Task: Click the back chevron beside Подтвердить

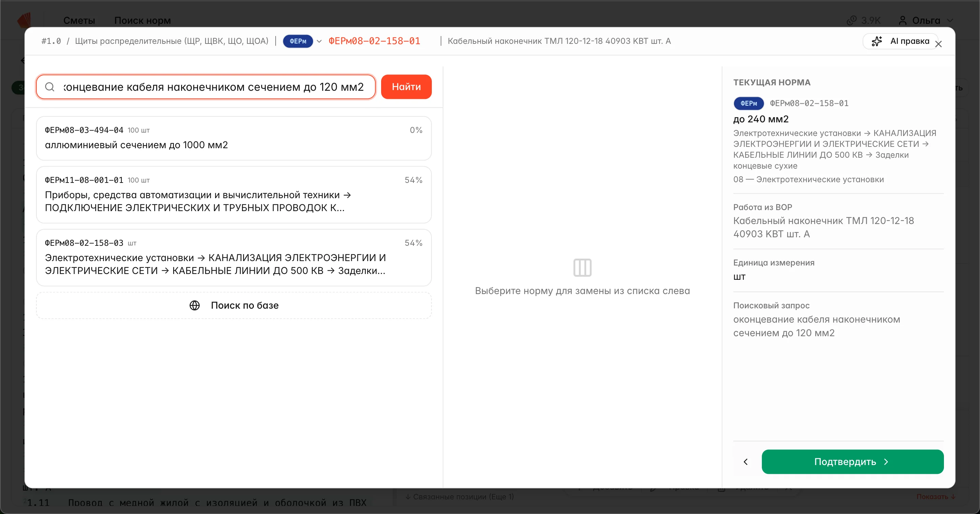Action: pos(746,462)
